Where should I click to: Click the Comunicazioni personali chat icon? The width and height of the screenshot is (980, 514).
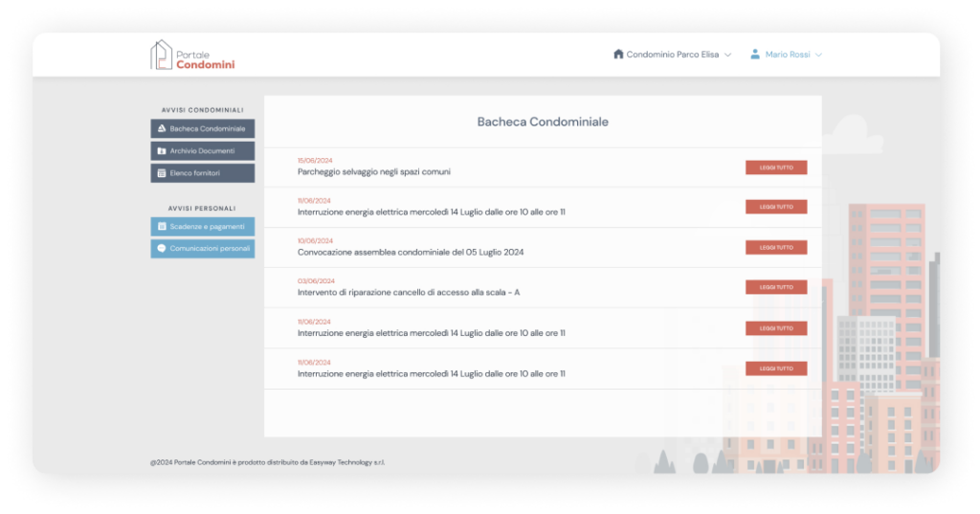(162, 249)
